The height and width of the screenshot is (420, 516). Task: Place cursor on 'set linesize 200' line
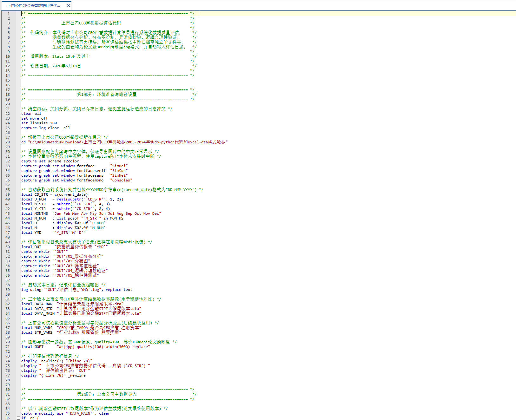point(39,123)
